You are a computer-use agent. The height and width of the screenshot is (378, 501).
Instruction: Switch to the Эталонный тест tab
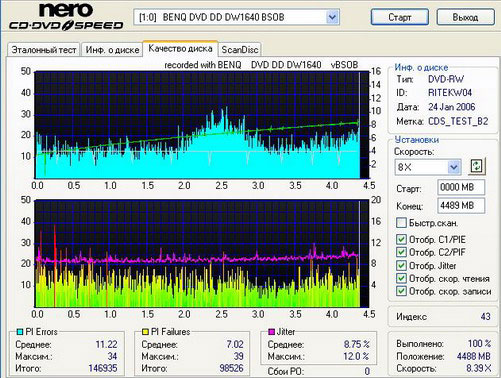pyautogui.click(x=44, y=50)
